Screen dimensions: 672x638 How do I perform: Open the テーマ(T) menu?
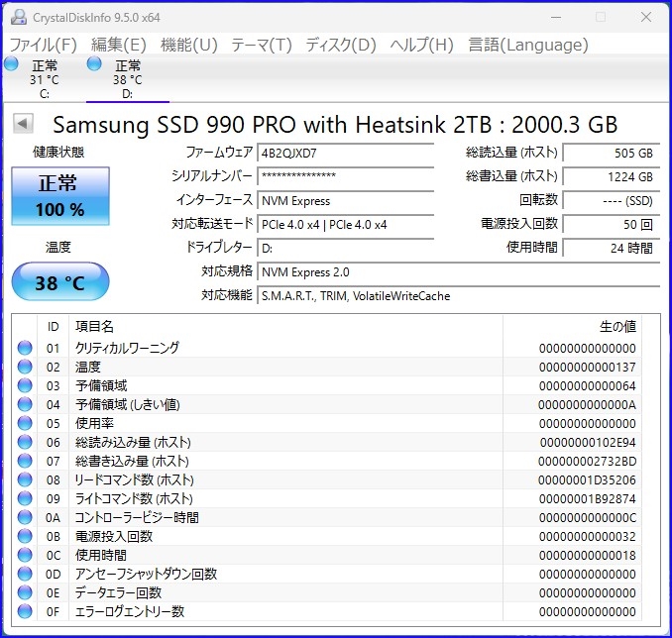[262, 45]
